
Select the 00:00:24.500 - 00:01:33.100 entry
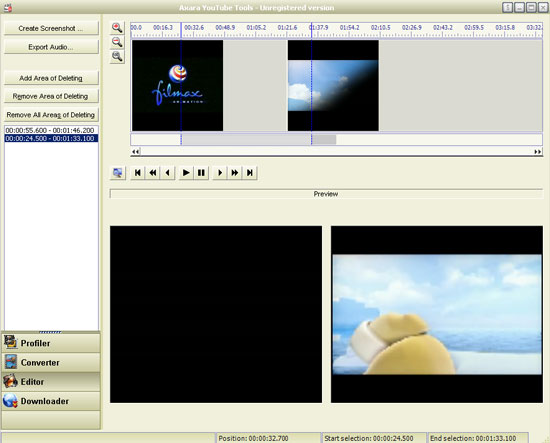click(x=51, y=138)
